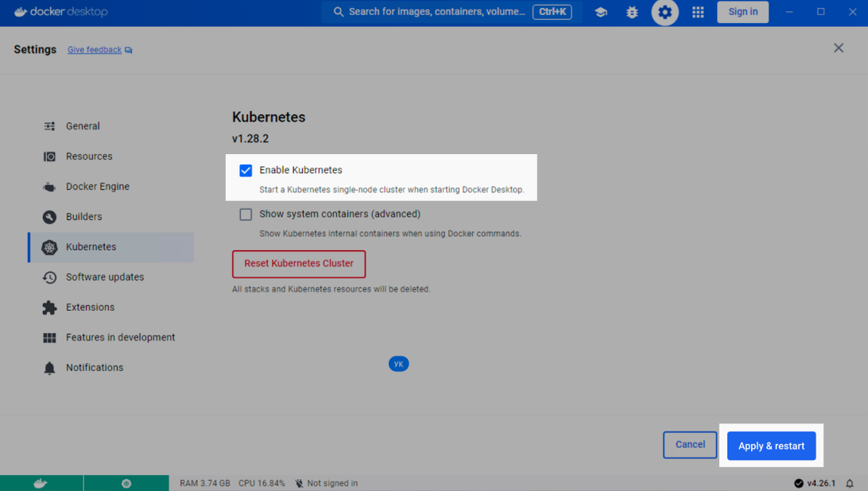Close the Settings panel with X
This screenshot has width=868, height=491.
pyautogui.click(x=839, y=48)
